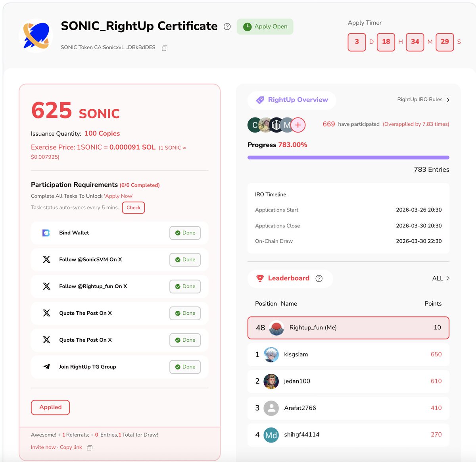Click the seconds box showing 29
Viewport: 476px width, 462px height.
[x=445, y=42]
